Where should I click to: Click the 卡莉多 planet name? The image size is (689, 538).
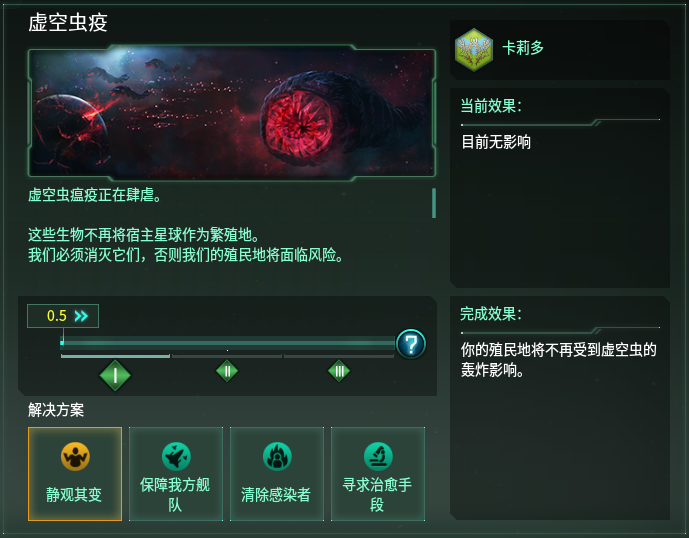(x=523, y=48)
